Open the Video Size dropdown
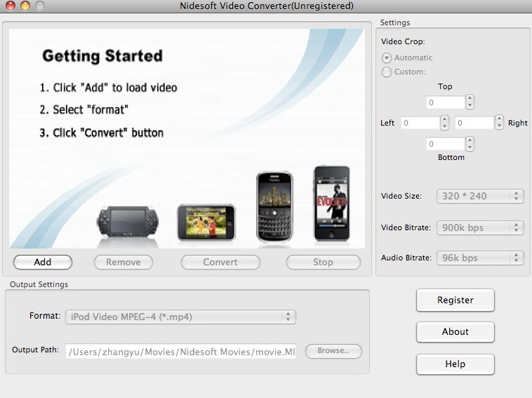 (480, 196)
